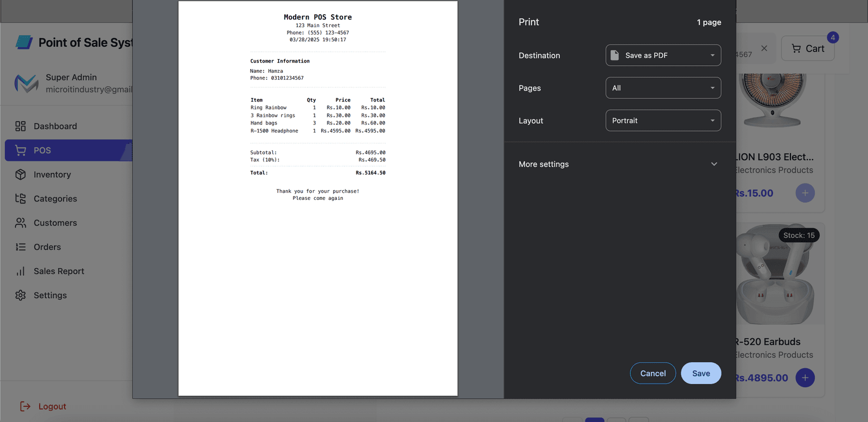Clear the phone search with X icon
Screen dimensions: 868x422
pyautogui.click(x=764, y=48)
